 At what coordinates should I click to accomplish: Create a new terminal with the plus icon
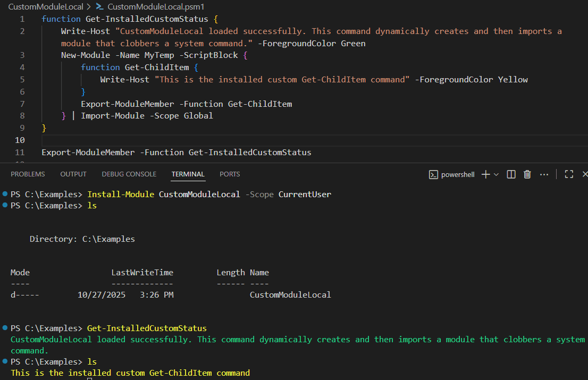point(486,174)
